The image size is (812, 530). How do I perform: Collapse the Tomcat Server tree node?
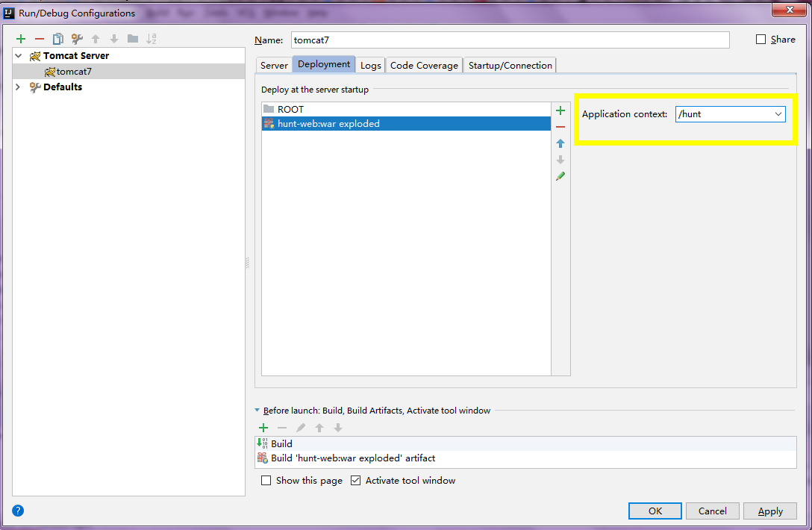[x=19, y=55]
